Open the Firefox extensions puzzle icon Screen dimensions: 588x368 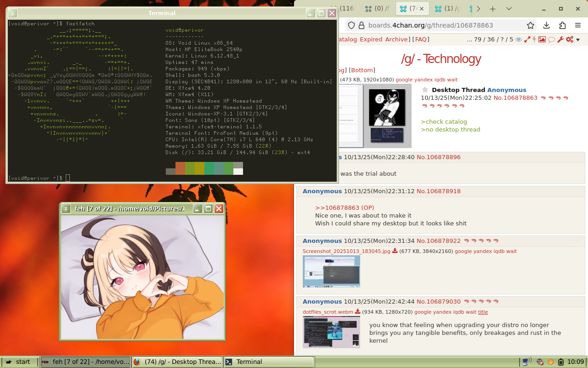[562, 26]
